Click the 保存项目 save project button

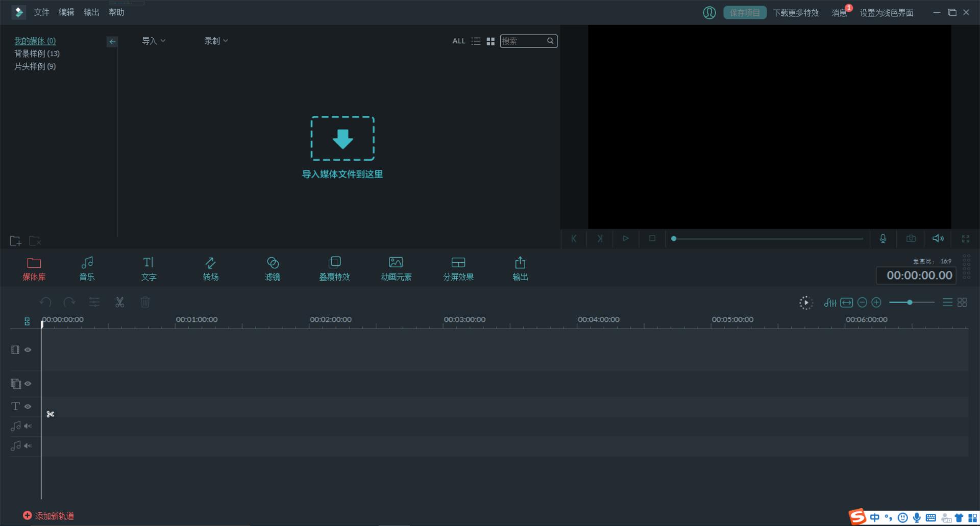coord(745,13)
